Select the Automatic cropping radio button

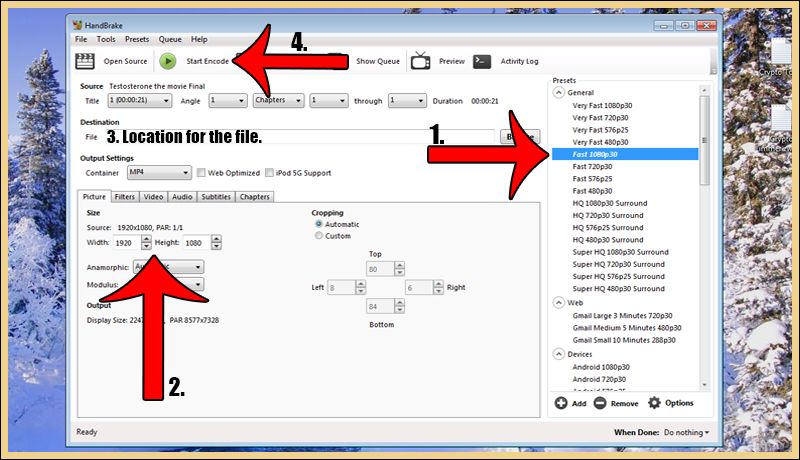click(x=318, y=224)
